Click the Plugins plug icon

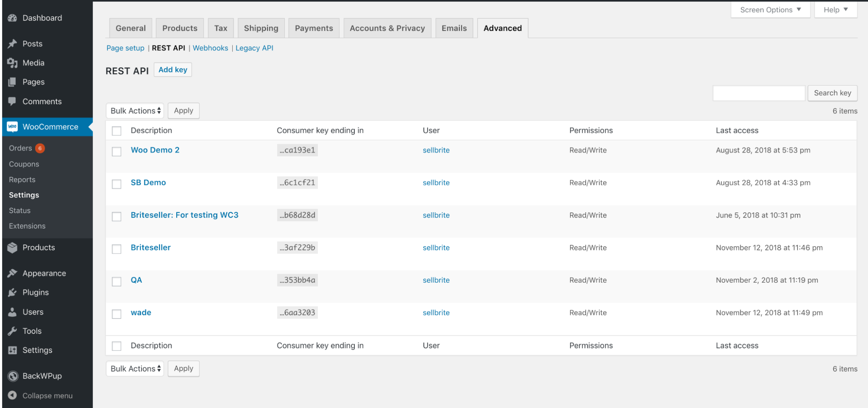click(13, 293)
